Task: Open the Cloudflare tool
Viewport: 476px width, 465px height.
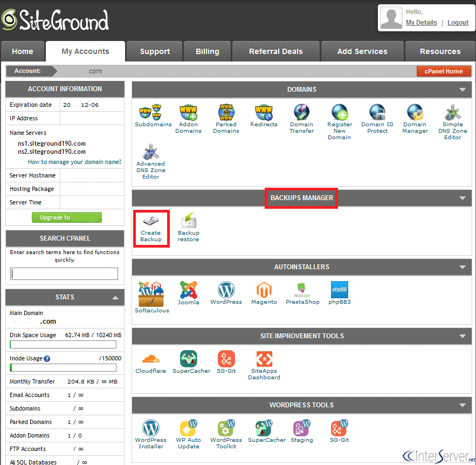Action: click(150, 360)
